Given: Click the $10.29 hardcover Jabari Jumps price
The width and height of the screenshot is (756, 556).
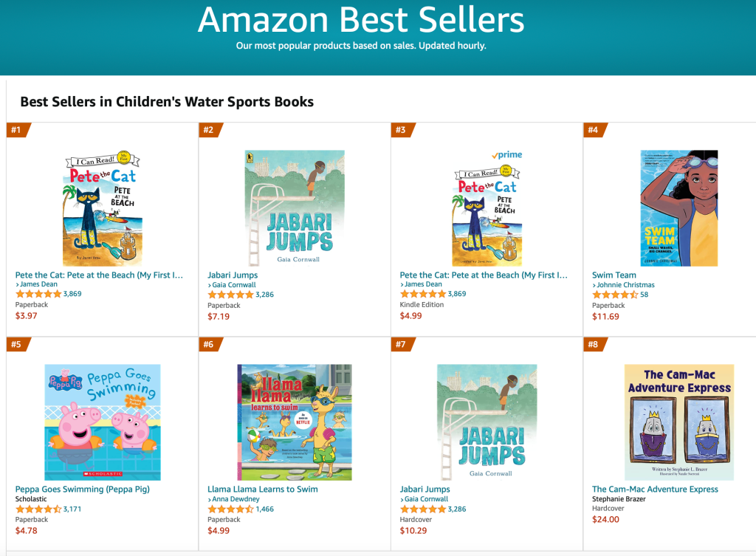Looking at the screenshot, I should (x=413, y=530).
